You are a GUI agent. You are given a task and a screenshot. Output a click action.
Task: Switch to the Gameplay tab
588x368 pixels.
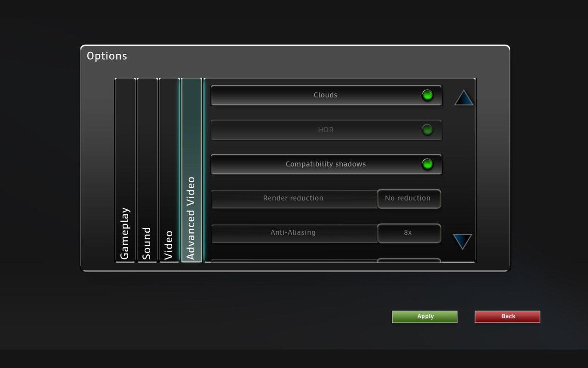point(125,170)
